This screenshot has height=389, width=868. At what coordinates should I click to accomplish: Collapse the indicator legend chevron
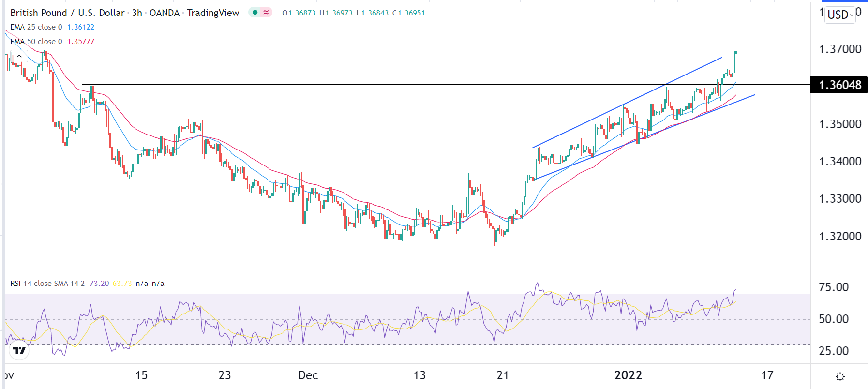coord(19,56)
